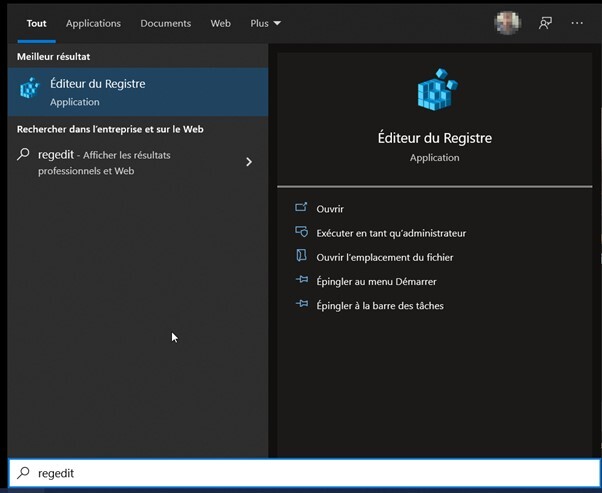Click the large Registry Editor icon in preview

pyautogui.click(x=437, y=89)
